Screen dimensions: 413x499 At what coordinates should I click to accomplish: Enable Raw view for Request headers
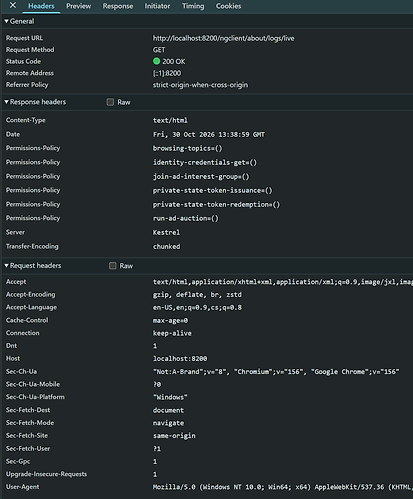113,266
